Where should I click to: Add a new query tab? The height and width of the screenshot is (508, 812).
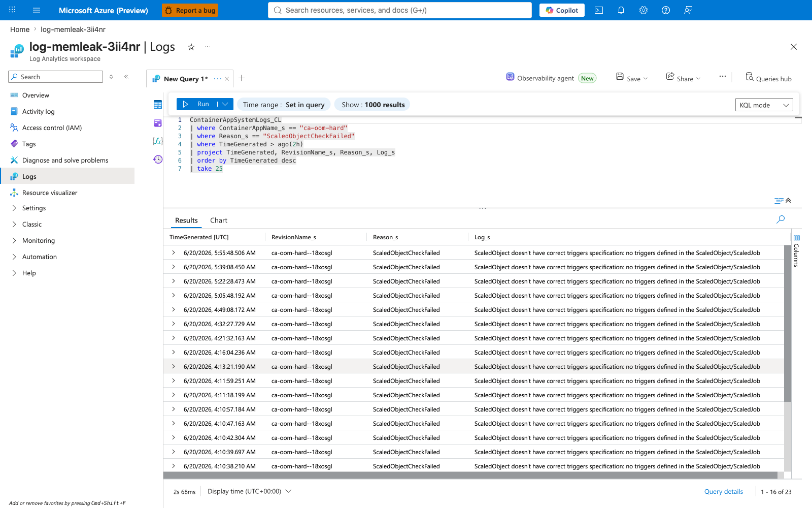(x=242, y=78)
